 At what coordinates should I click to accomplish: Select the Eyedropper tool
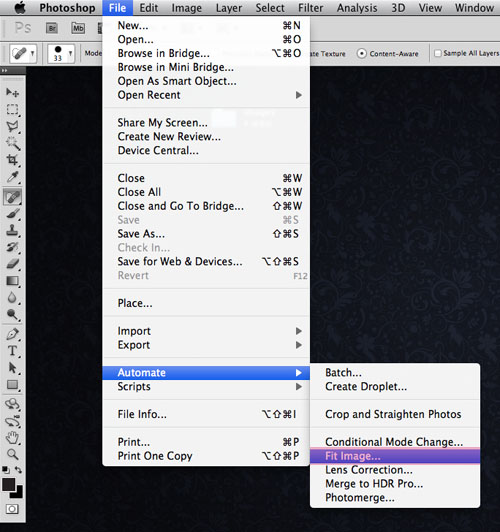pos(13,177)
